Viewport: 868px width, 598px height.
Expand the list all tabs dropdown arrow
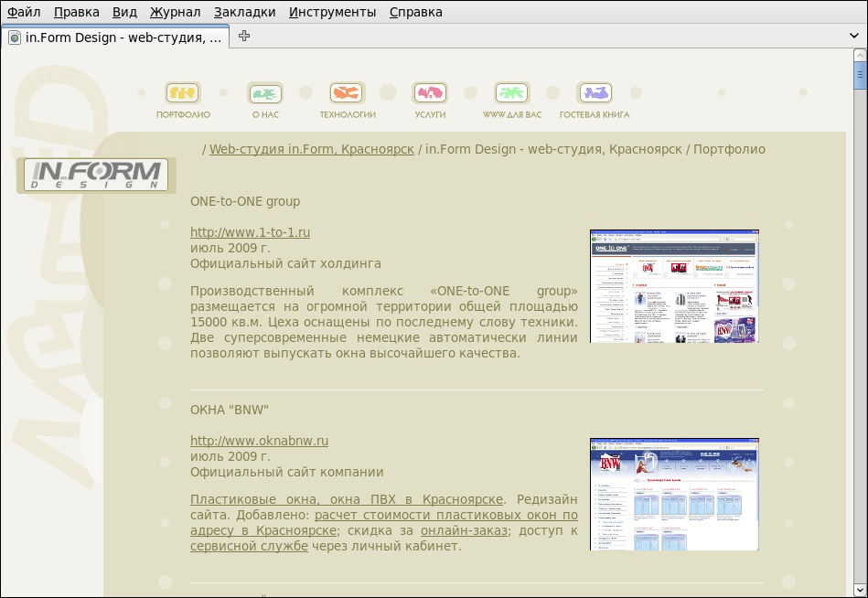click(x=853, y=37)
